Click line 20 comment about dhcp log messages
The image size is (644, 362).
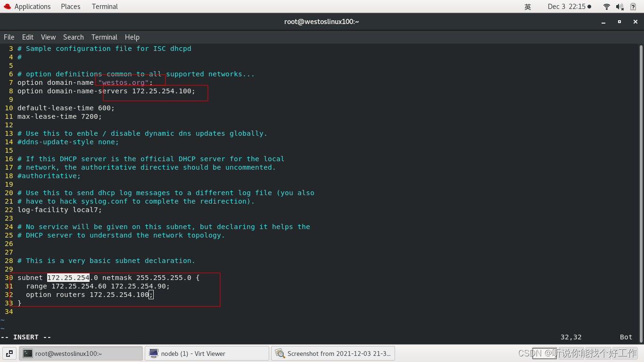tap(166, 193)
